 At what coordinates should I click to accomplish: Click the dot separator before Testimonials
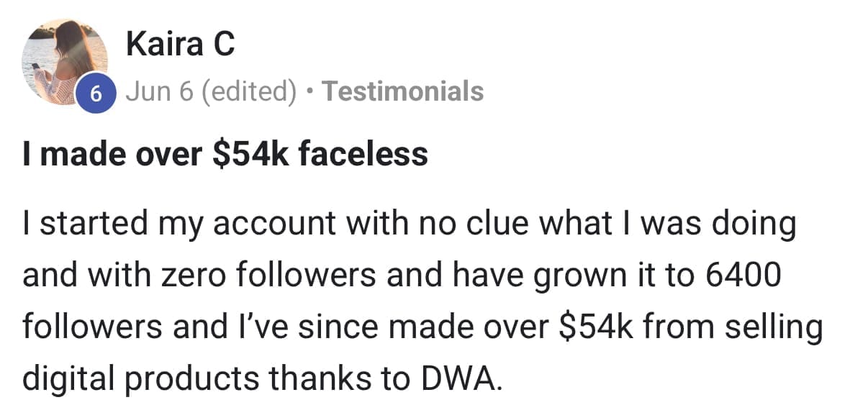coord(309,92)
